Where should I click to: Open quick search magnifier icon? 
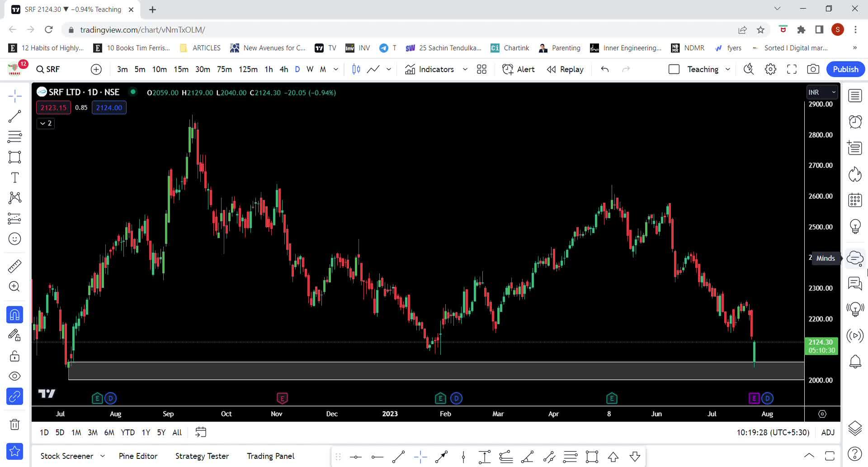coord(749,69)
